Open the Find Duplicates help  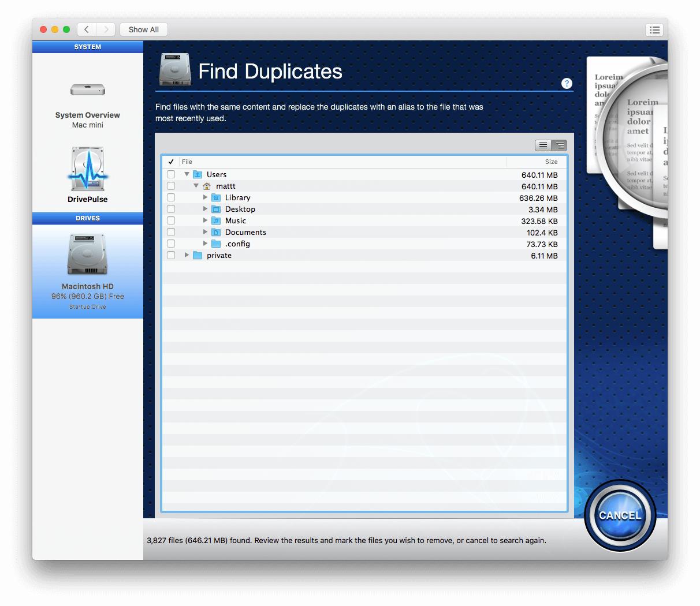[567, 83]
